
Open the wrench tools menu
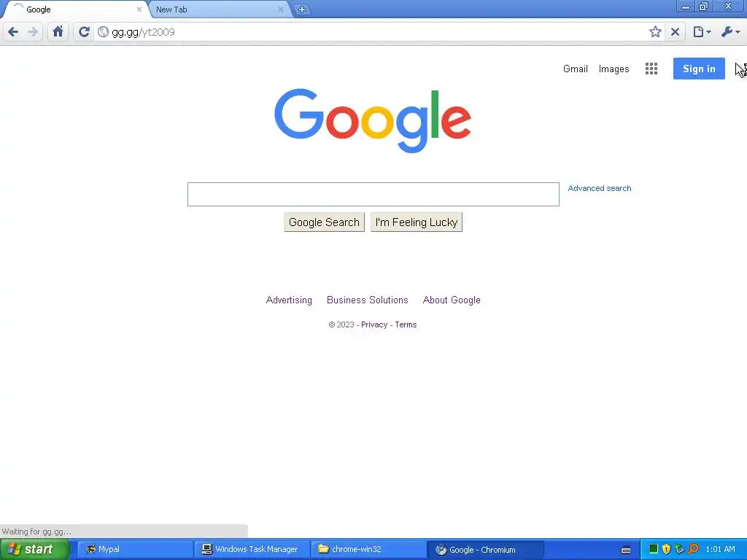pyautogui.click(x=730, y=32)
